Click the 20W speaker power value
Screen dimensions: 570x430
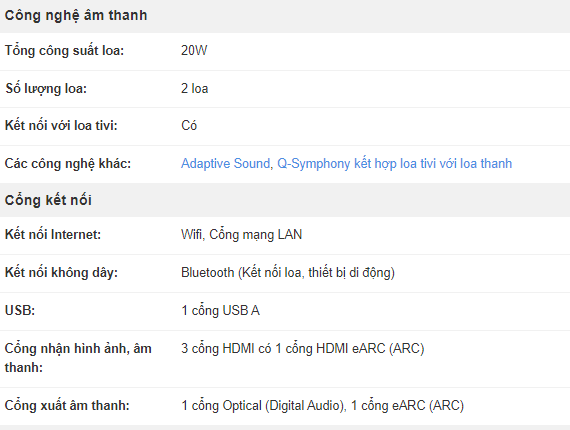point(194,51)
